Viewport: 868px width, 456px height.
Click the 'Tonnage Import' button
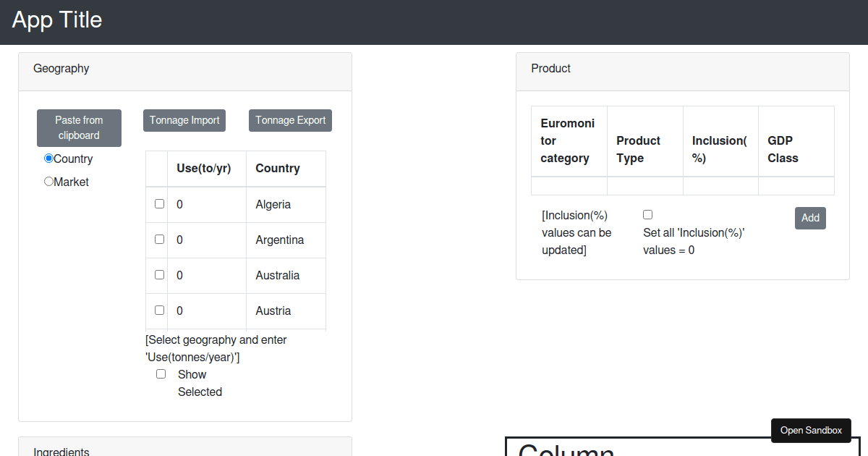click(184, 120)
